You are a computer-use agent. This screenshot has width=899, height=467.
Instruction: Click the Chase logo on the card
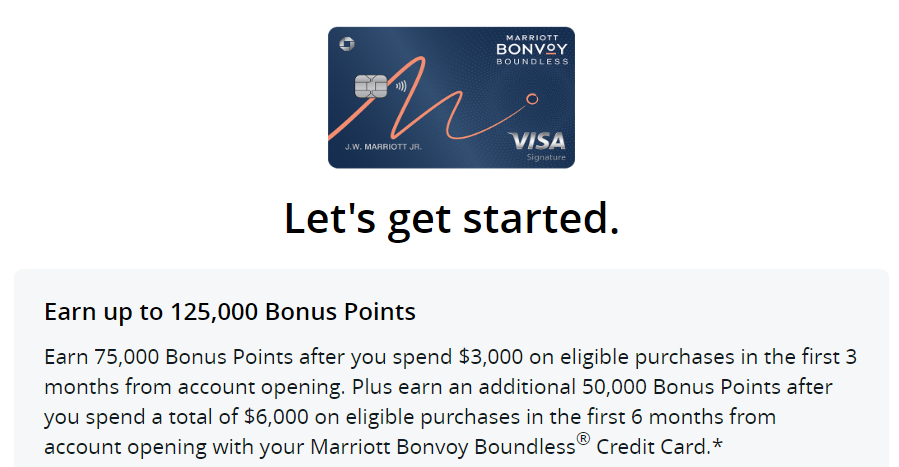(x=347, y=42)
